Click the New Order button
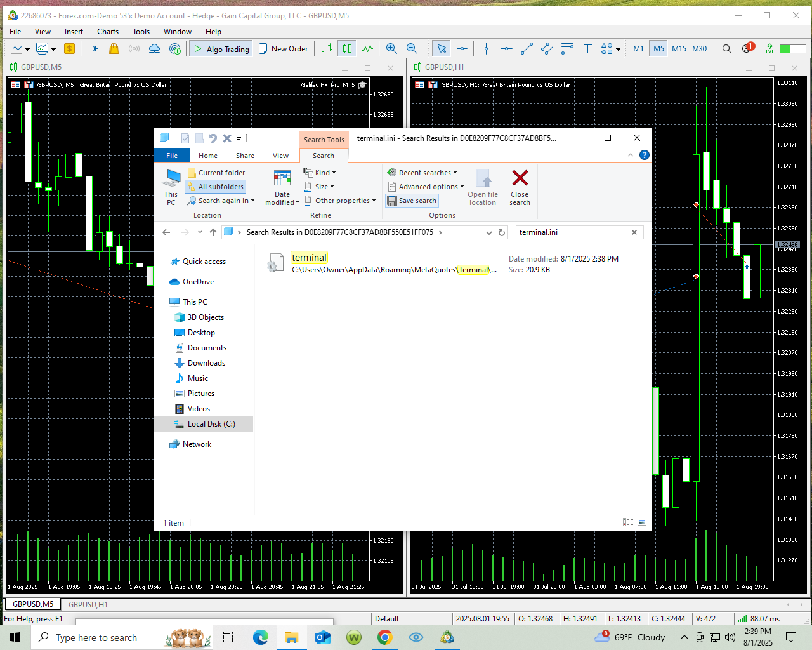 click(x=283, y=49)
